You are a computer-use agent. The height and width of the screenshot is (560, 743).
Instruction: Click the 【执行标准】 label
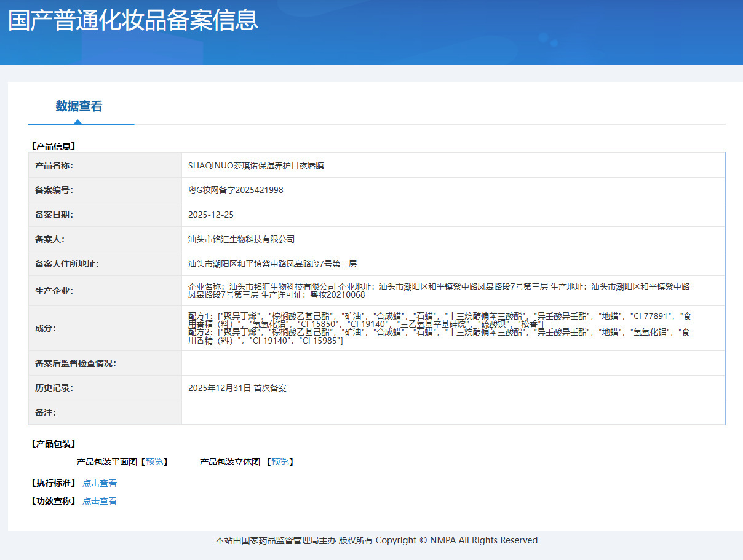pyautogui.click(x=52, y=483)
